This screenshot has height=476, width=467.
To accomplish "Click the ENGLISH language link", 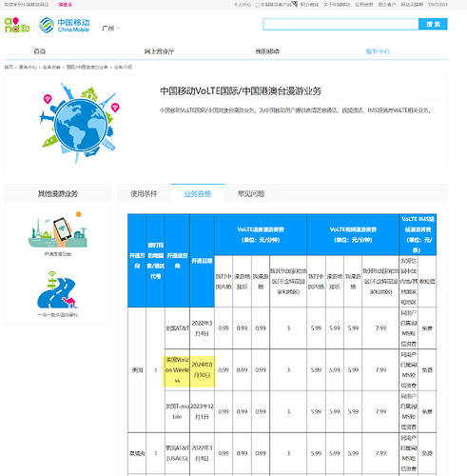I will (x=438, y=5).
